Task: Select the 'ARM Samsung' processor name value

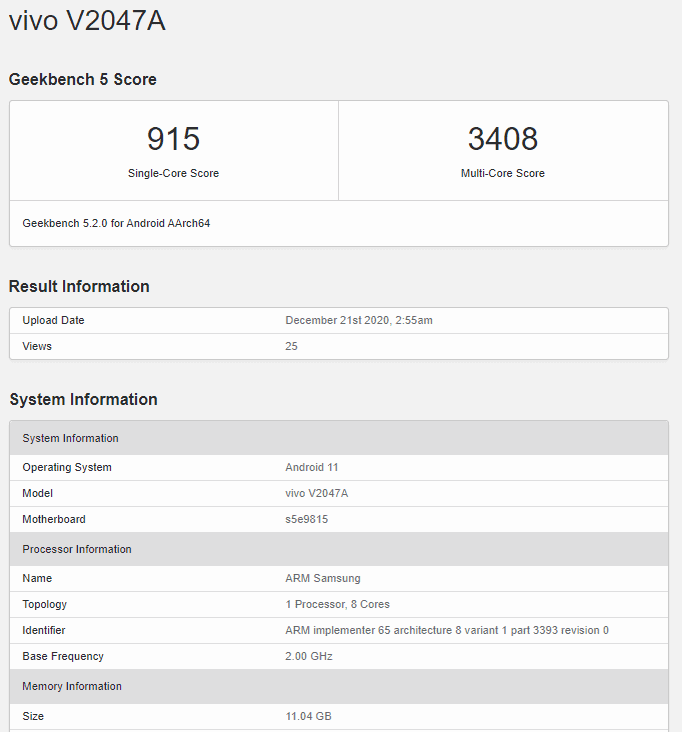Action: click(323, 578)
